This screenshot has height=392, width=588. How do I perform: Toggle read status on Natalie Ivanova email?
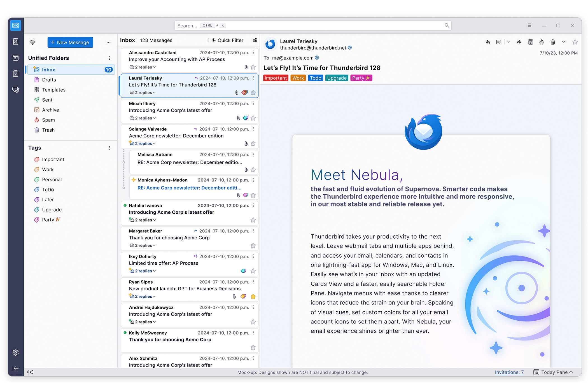point(125,205)
